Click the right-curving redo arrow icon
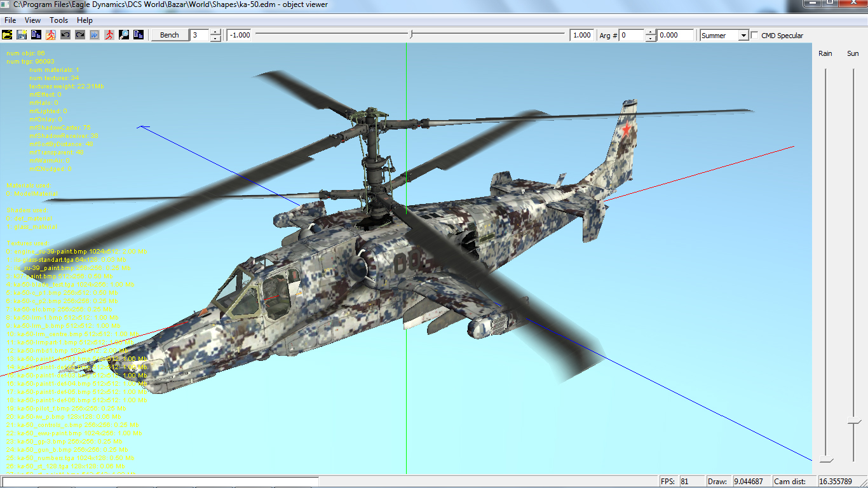868x488 pixels. tap(79, 35)
